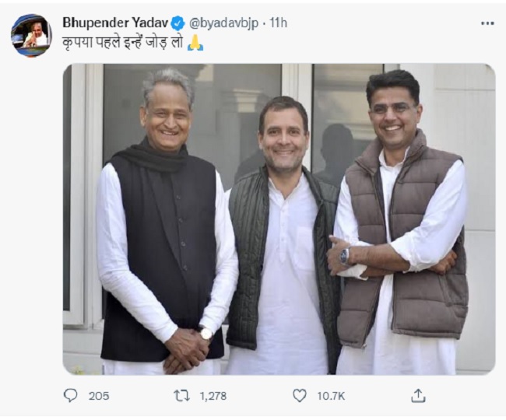Click the 205 replies count
Image resolution: width=506 pixels, height=420 pixels.
click(x=99, y=395)
